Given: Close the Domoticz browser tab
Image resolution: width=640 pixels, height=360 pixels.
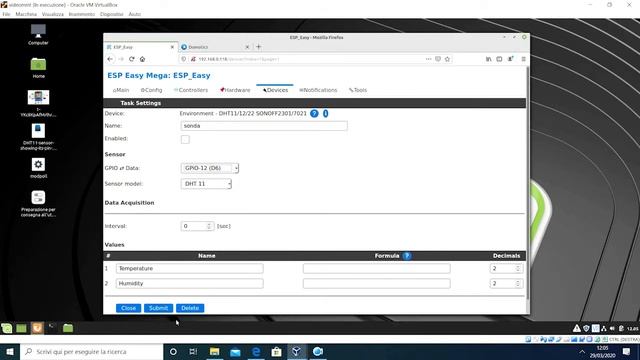Looking at the screenshot, I should (x=247, y=47).
